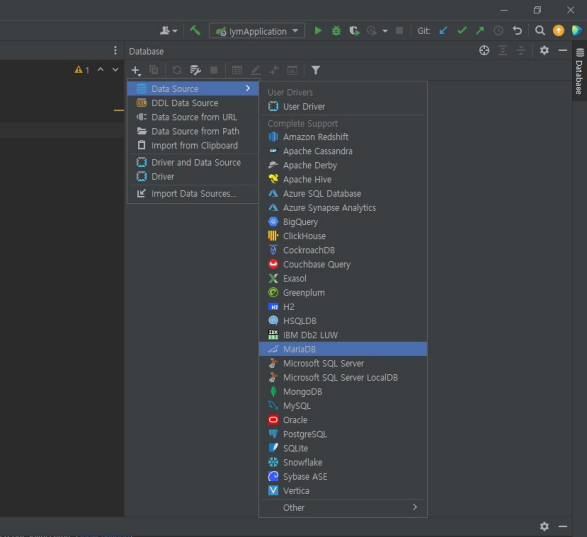Click the build project hammer icon
The width and height of the screenshot is (587, 537).
click(195, 30)
